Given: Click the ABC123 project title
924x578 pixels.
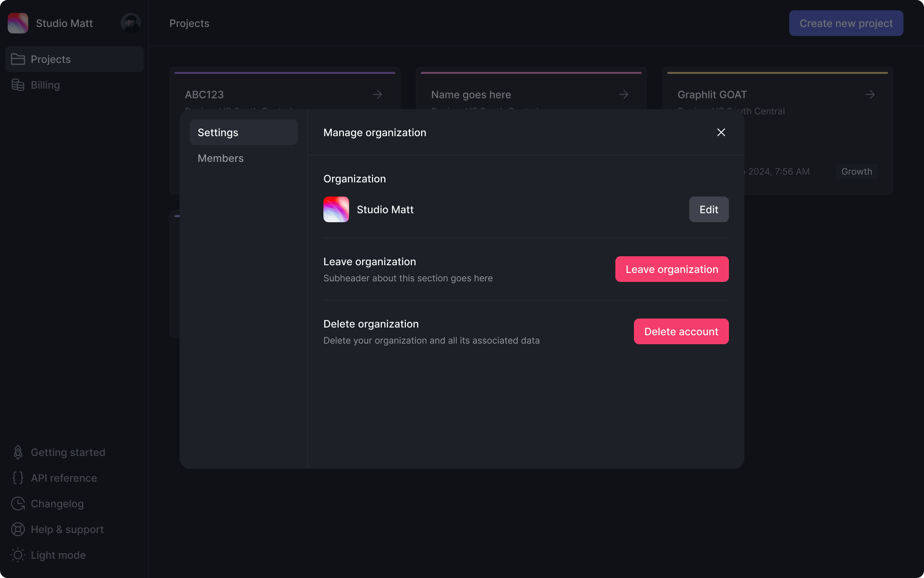Looking at the screenshot, I should pos(204,94).
